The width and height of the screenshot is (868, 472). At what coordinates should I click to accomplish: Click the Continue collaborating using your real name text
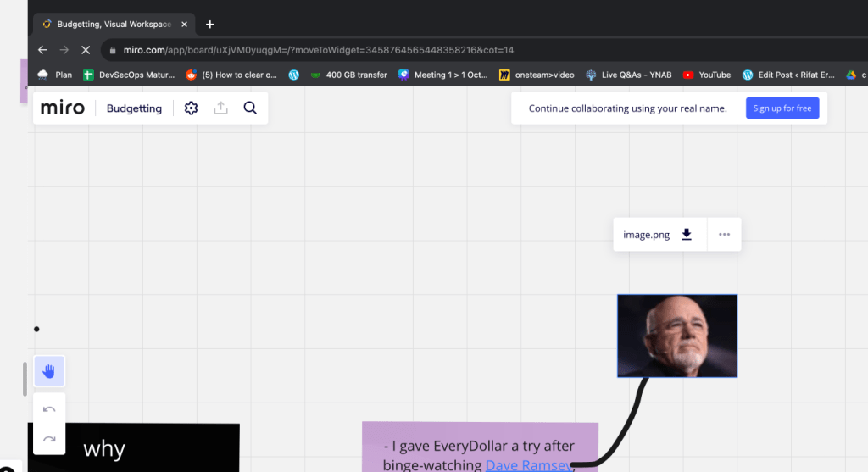coord(628,108)
